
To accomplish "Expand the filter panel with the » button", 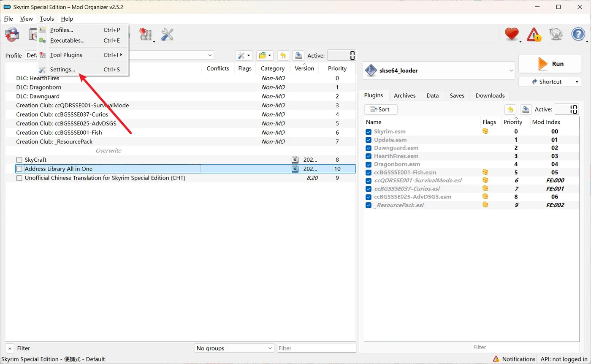I will [10, 348].
